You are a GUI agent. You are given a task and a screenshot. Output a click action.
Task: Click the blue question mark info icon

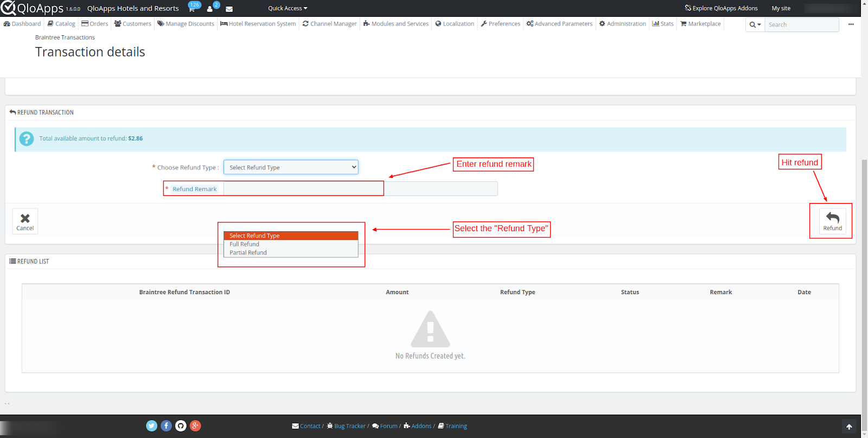tap(27, 139)
